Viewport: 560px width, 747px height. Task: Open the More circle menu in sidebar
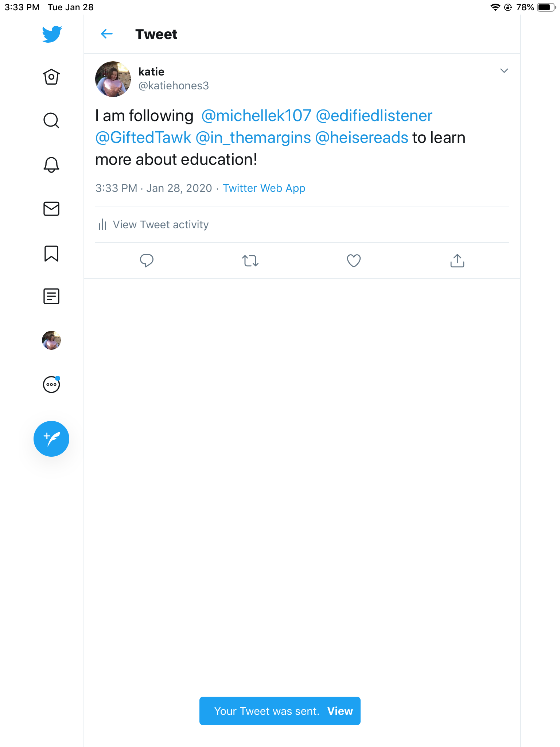click(x=51, y=384)
